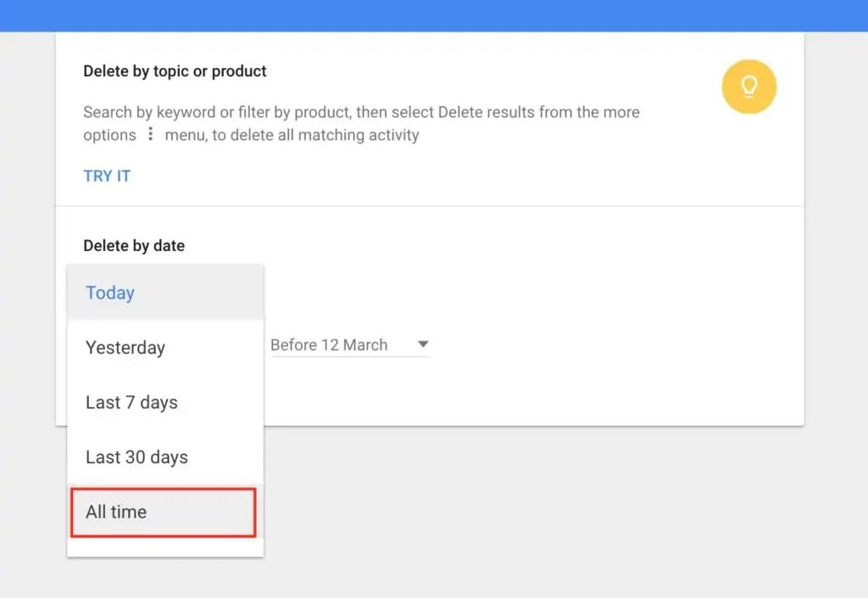868x598 pixels.
Task: Click the description text about filtering by product
Action: (x=361, y=123)
